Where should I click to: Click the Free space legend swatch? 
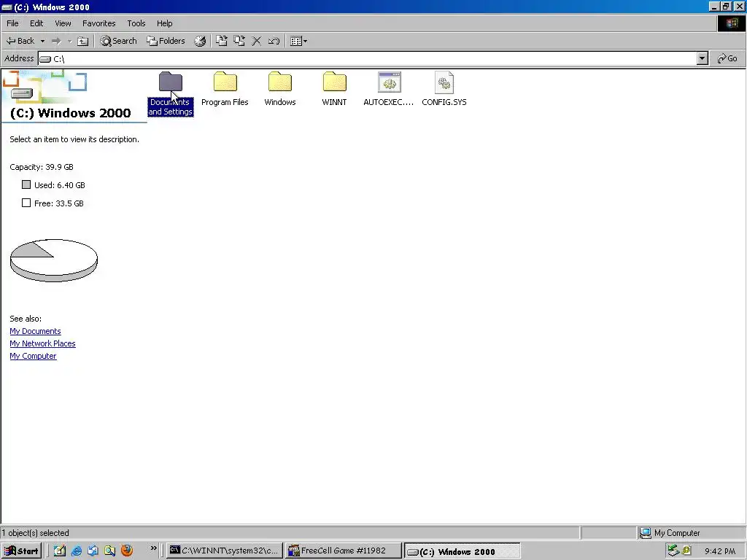point(26,203)
